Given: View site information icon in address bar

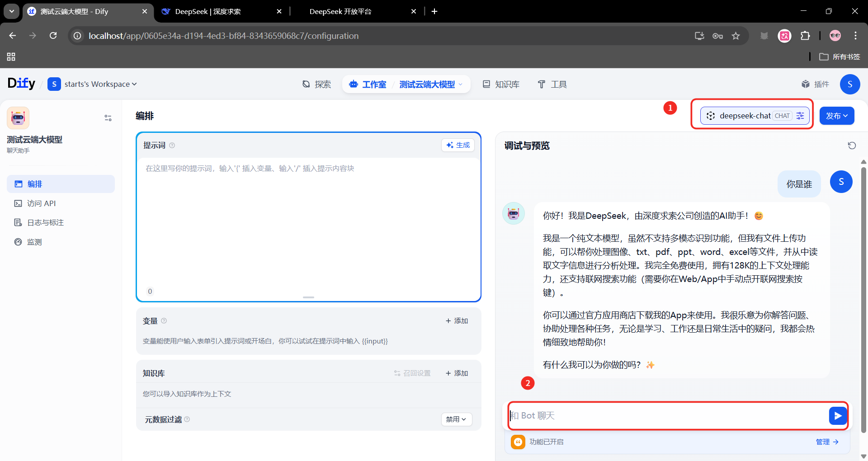Looking at the screenshot, I should point(78,36).
